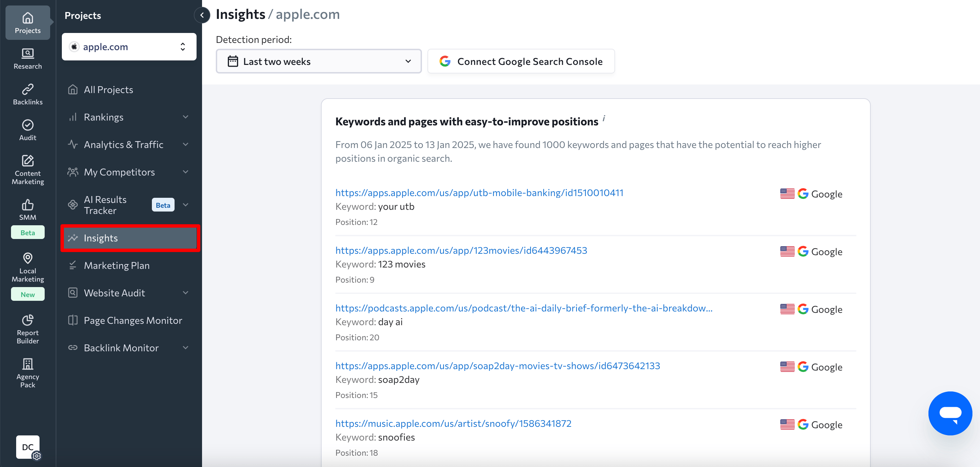Click the 'Position: 9' text
This screenshot has height=467, width=980.
[x=355, y=280]
